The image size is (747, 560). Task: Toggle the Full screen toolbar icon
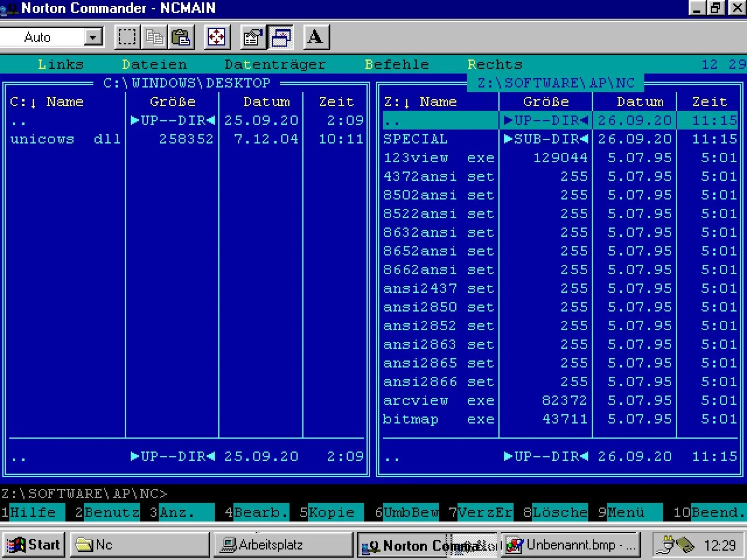tap(217, 37)
